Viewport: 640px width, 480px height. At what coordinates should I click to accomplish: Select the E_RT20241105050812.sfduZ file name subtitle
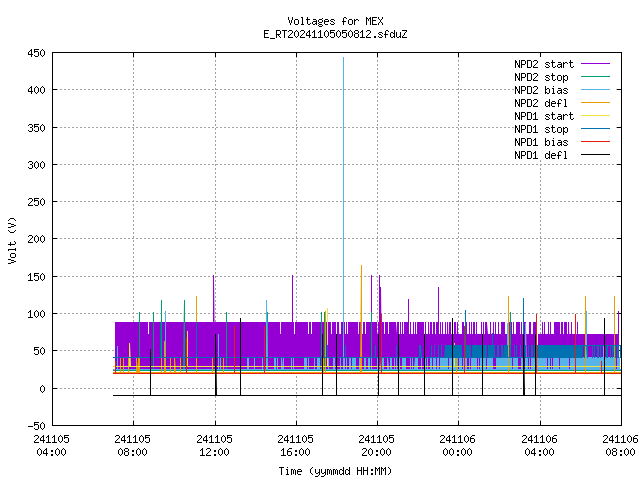point(335,34)
